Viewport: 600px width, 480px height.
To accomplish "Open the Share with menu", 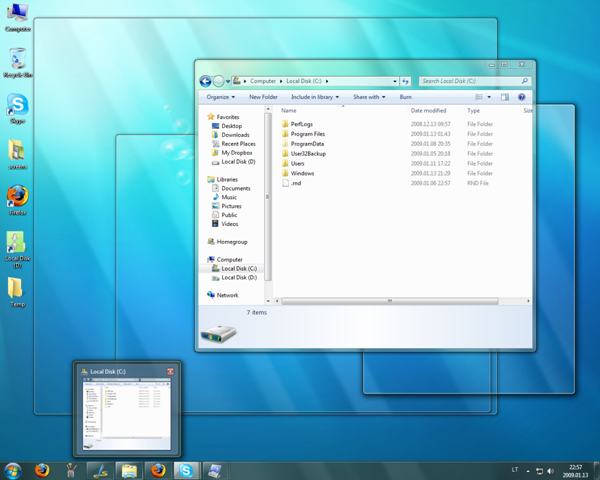I will click(369, 97).
